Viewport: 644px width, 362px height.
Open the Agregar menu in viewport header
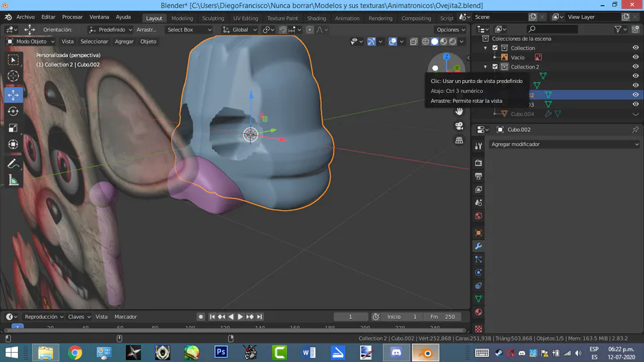[x=124, y=41]
